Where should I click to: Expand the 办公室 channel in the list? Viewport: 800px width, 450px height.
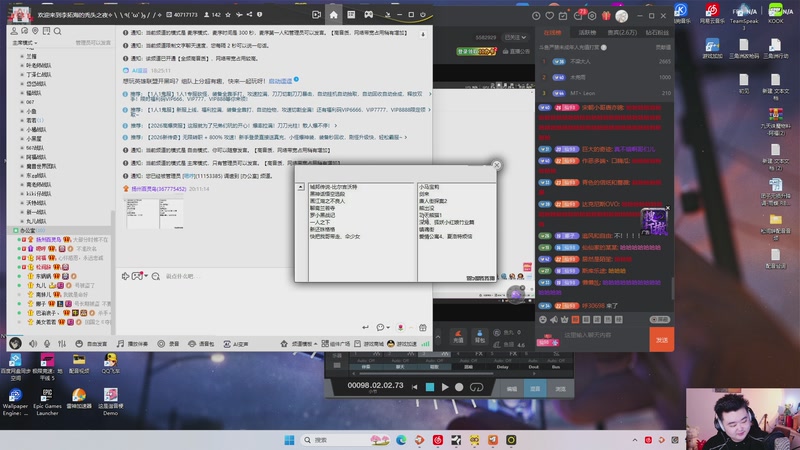coord(25,231)
